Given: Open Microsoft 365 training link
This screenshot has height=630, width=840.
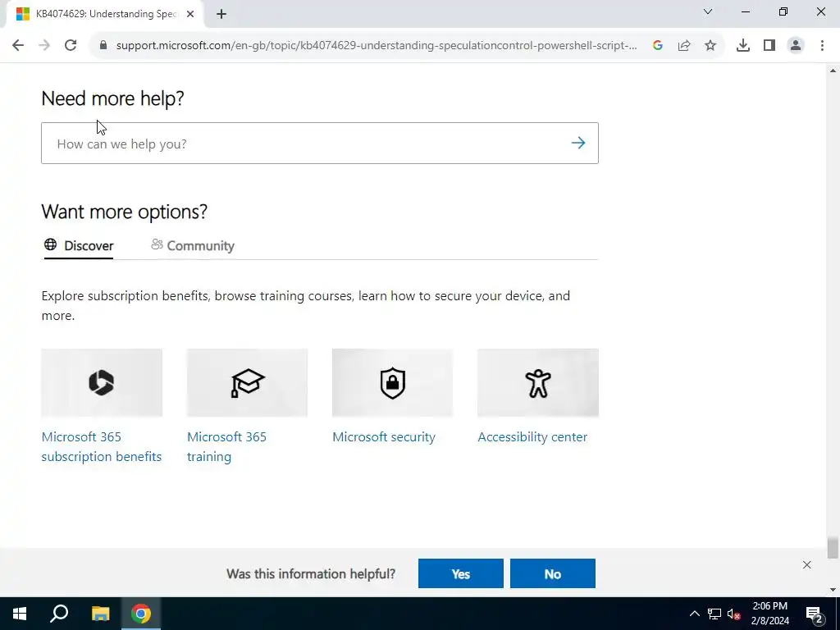Looking at the screenshot, I should point(226,447).
